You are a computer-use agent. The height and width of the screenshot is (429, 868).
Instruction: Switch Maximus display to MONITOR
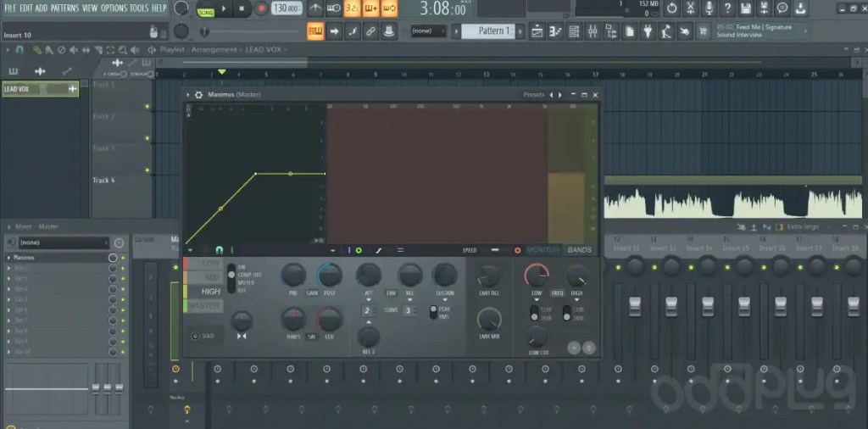click(x=542, y=250)
